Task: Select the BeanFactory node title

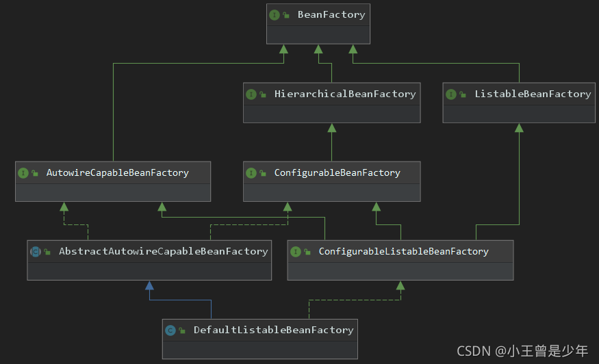Action: 331,14
